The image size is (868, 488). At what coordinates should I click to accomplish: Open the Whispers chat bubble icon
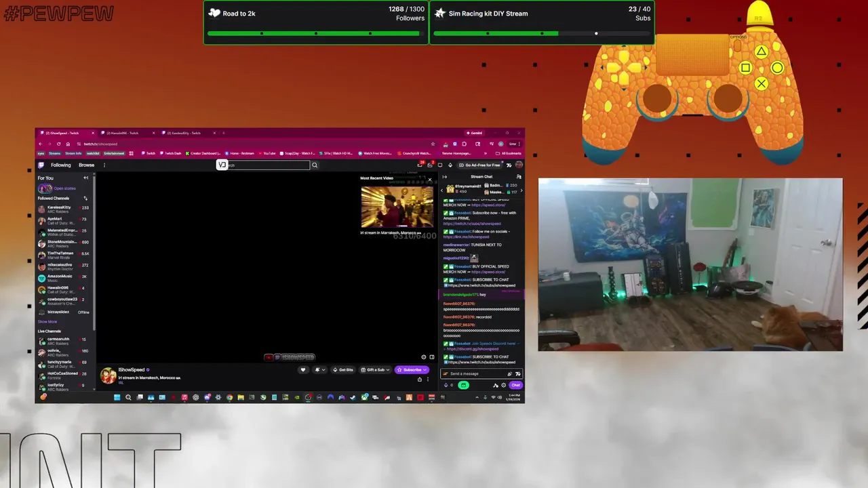[440, 165]
